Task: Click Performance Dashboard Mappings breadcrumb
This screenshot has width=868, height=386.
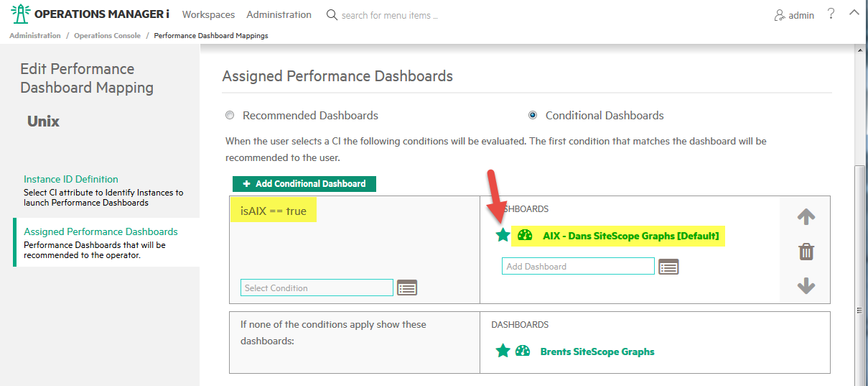Action: point(211,35)
